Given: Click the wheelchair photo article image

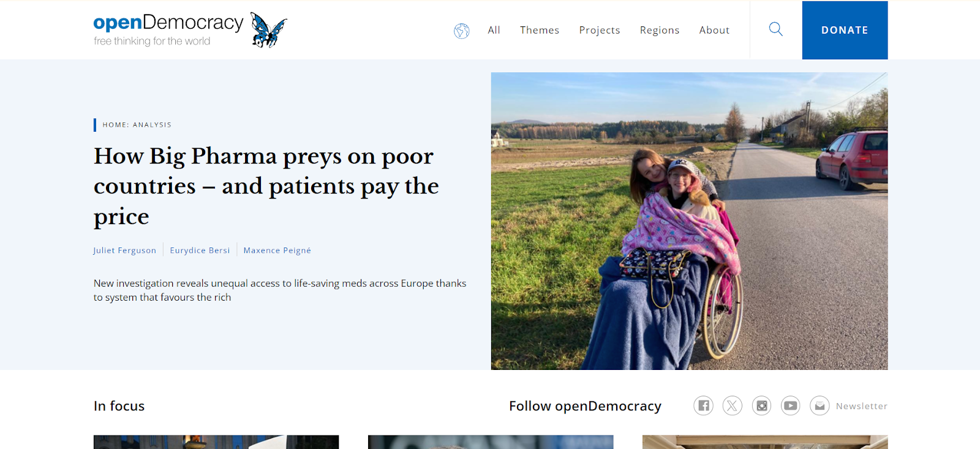Looking at the screenshot, I should pos(689,221).
